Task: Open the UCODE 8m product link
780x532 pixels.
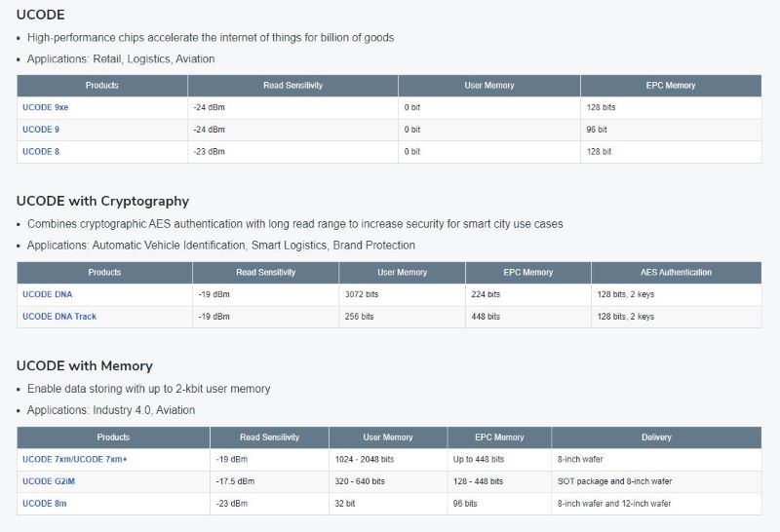Action: coord(44,503)
